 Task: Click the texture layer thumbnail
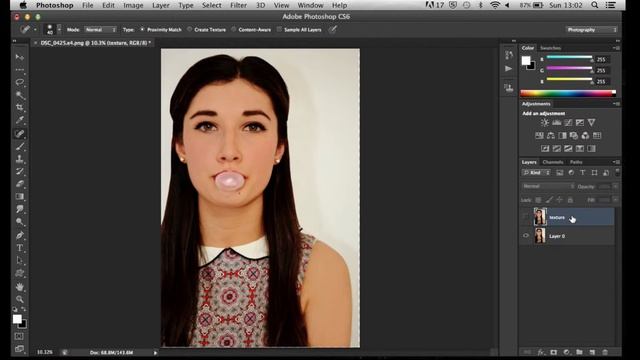(540, 217)
